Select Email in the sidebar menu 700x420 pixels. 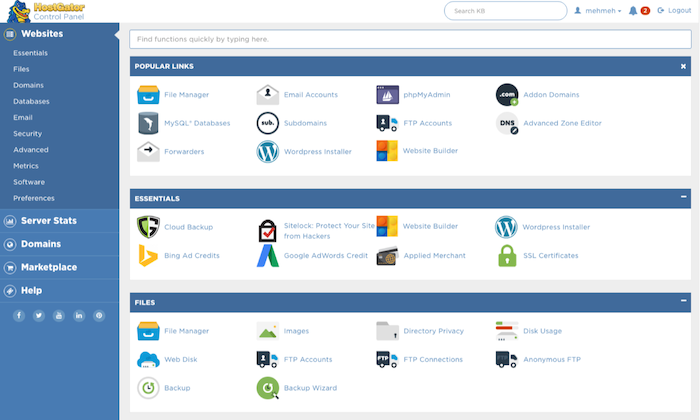tap(23, 117)
